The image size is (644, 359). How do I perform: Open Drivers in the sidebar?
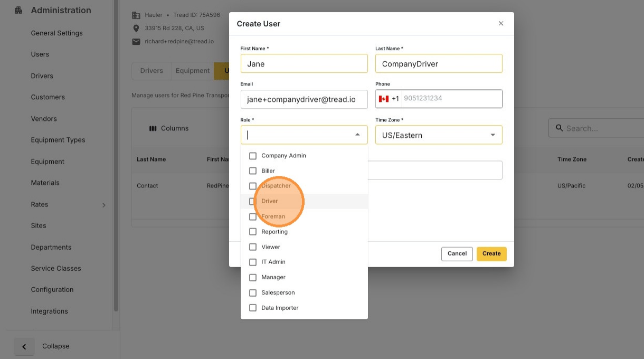click(x=42, y=76)
